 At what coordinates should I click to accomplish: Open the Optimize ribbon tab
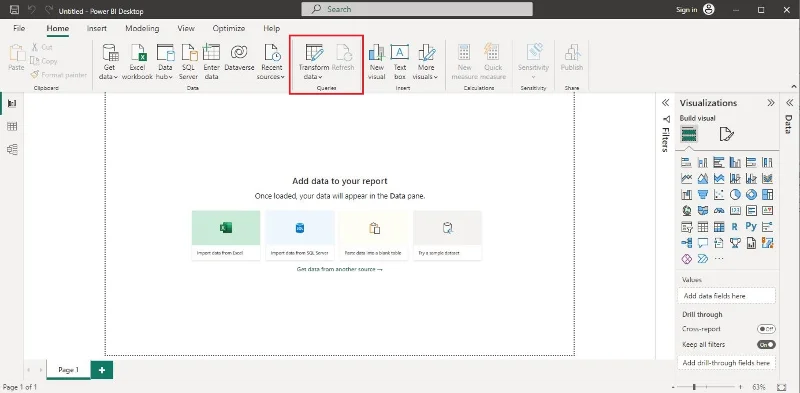pyautogui.click(x=229, y=29)
